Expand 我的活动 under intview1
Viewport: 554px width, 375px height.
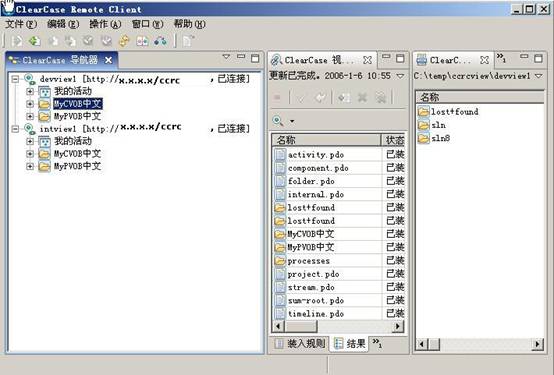pyautogui.click(x=30, y=141)
